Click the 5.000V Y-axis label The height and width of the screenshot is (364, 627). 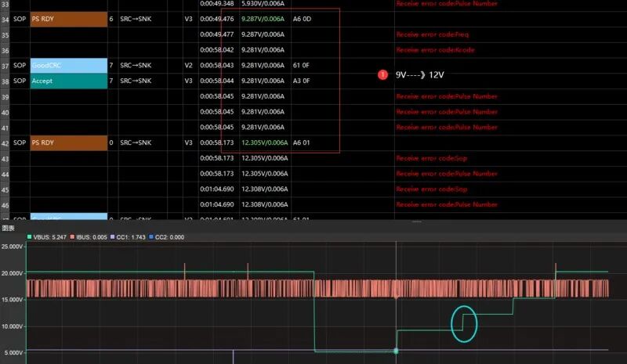[13, 353]
